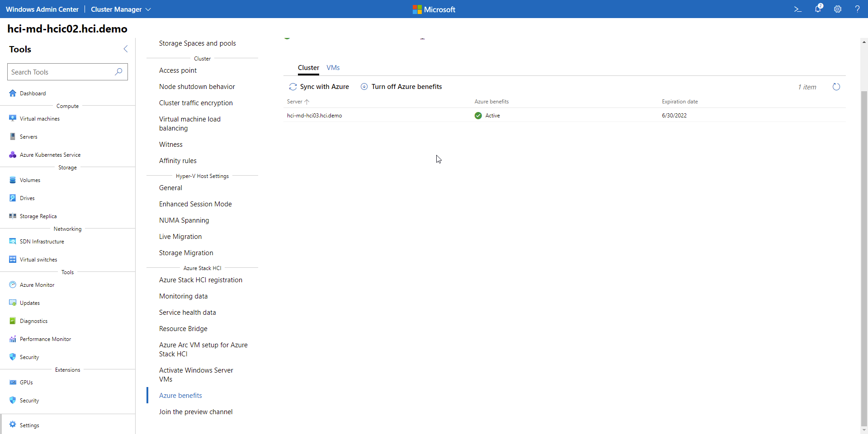Sort by Azure benefits column header
Screen dimensions: 868x434
[491, 102]
